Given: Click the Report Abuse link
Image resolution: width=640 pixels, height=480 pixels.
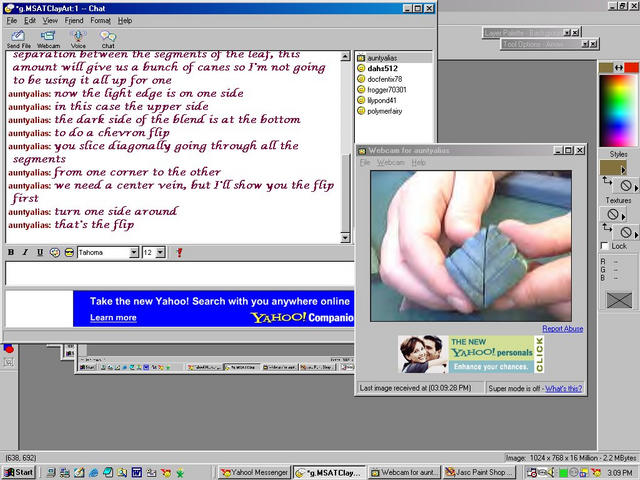Looking at the screenshot, I should coord(562,329).
